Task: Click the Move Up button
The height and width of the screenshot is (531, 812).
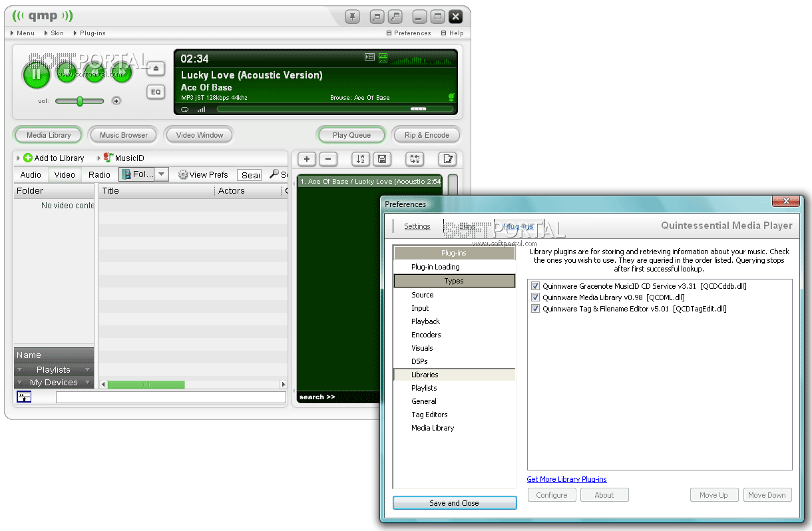Action: [713, 495]
